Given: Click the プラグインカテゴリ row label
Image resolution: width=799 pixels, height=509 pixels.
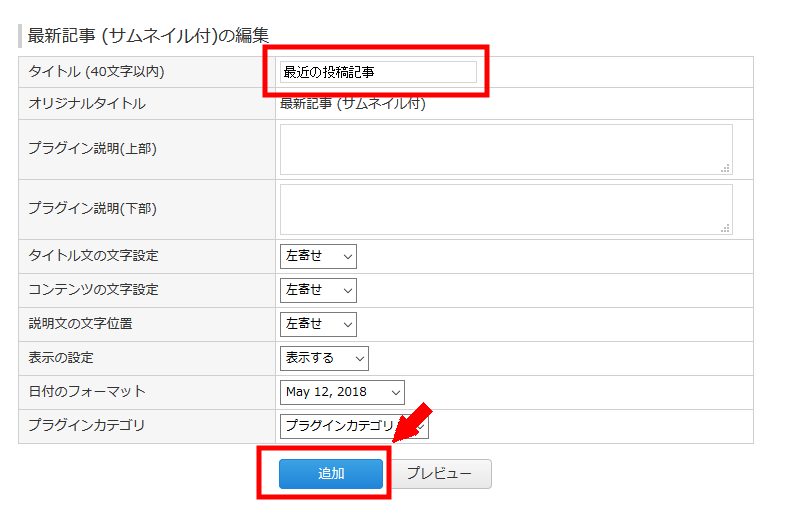Looking at the screenshot, I should coord(87,425).
